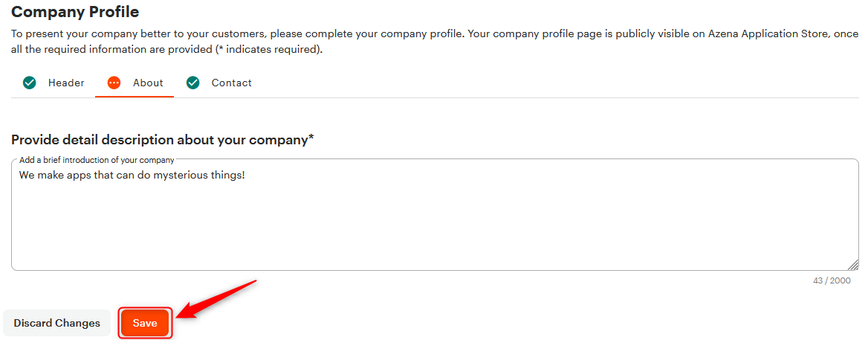The image size is (868, 340).
Task: Select the About tab label
Action: point(148,83)
